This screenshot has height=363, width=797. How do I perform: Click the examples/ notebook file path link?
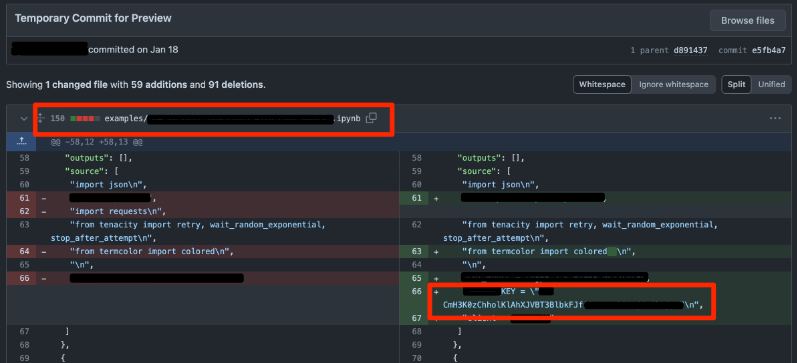[x=232, y=118]
